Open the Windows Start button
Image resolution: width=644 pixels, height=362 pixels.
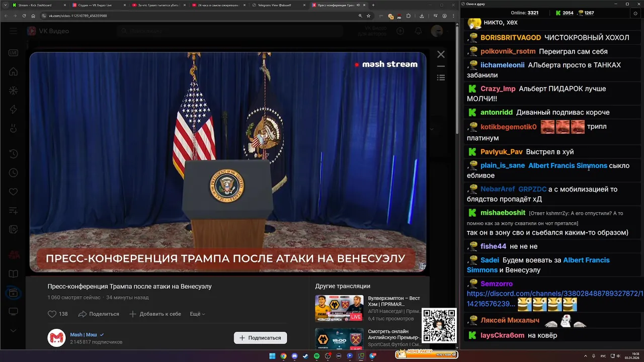point(272,356)
